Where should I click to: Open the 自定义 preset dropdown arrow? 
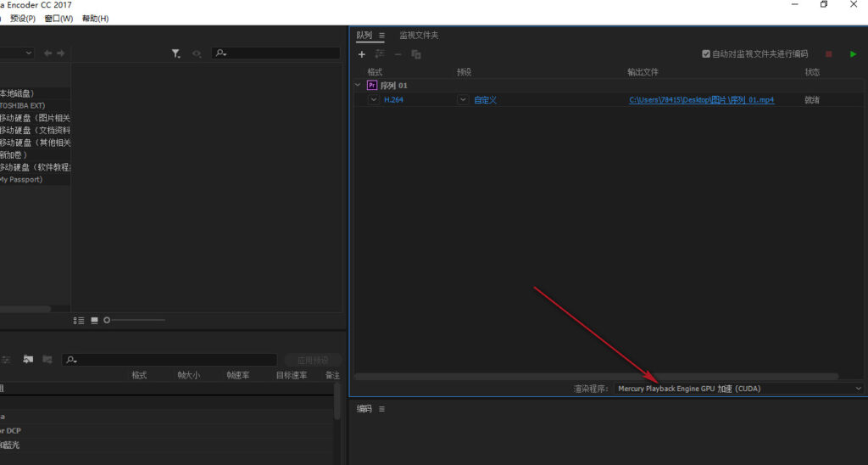463,100
